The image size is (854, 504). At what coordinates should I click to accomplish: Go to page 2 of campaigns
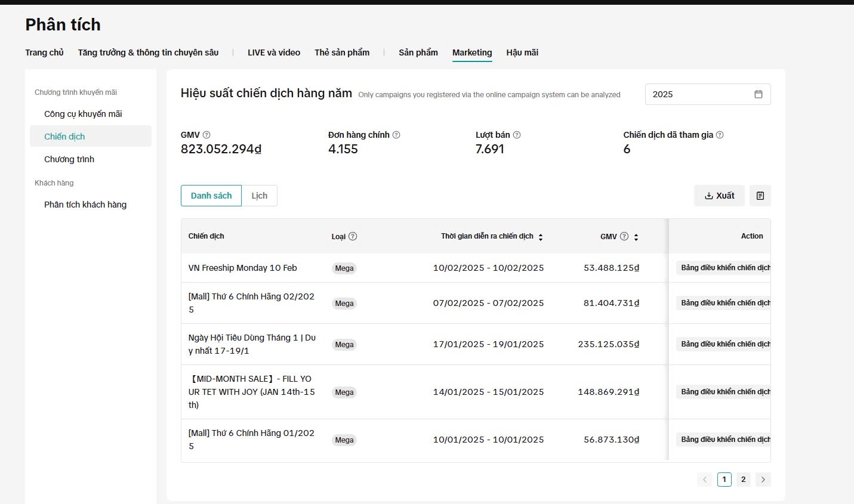click(743, 480)
